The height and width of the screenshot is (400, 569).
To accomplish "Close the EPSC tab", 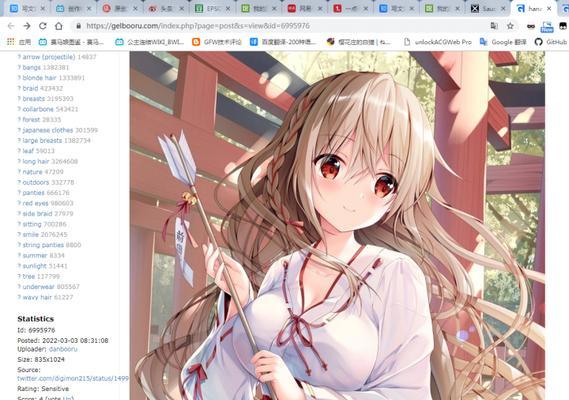I will [x=228, y=9].
